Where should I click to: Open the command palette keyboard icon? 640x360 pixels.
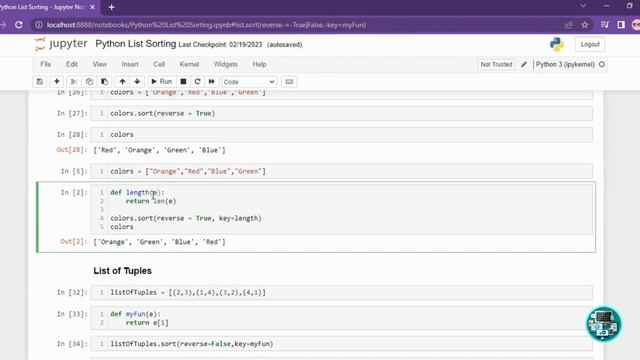coord(289,82)
